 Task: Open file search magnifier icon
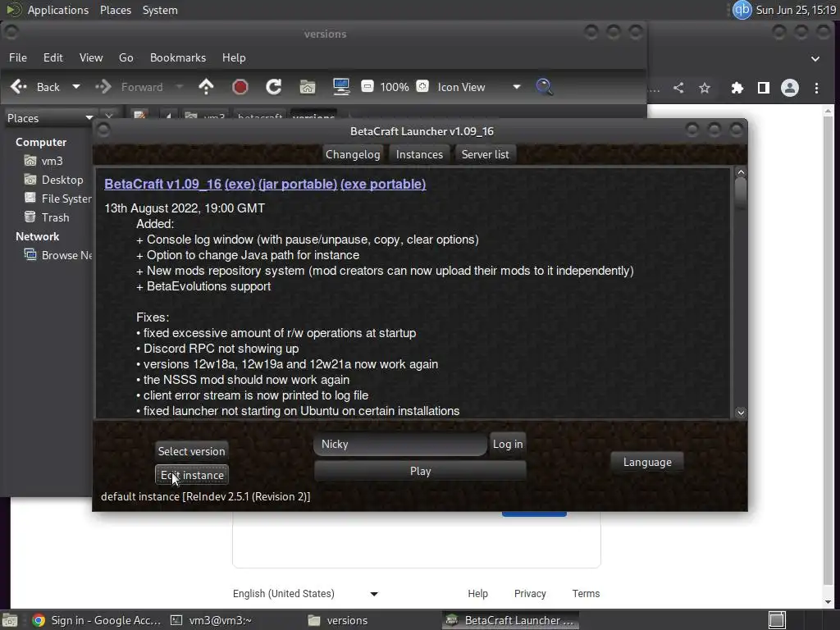(x=544, y=87)
